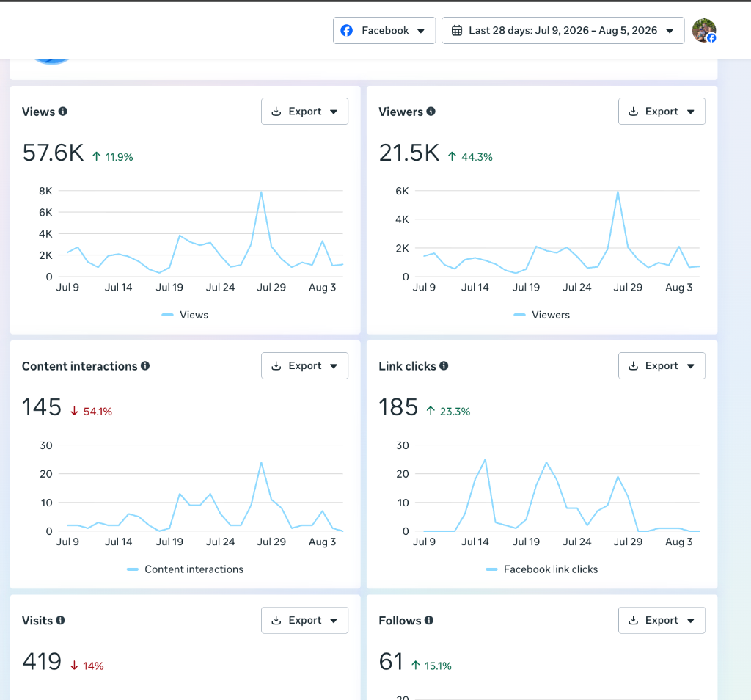Click the 14% decrease indicator for Visits
This screenshot has height=700, width=751.
pyautogui.click(x=87, y=666)
